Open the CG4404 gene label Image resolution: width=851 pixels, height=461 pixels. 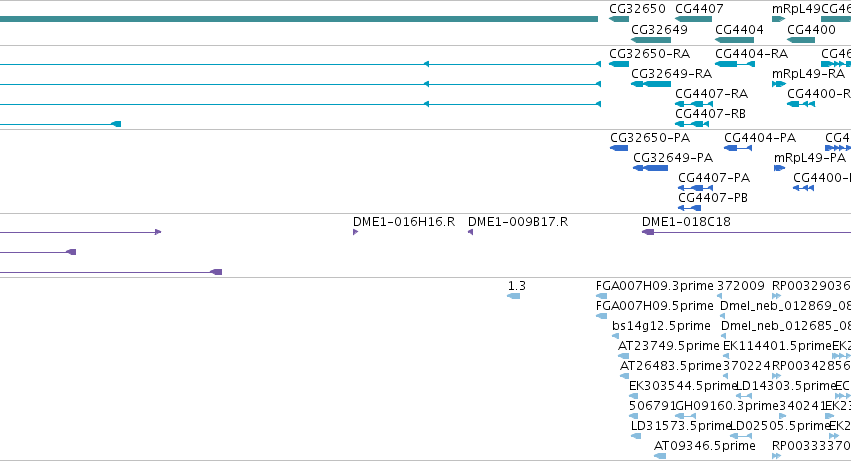(x=739, y=29)
